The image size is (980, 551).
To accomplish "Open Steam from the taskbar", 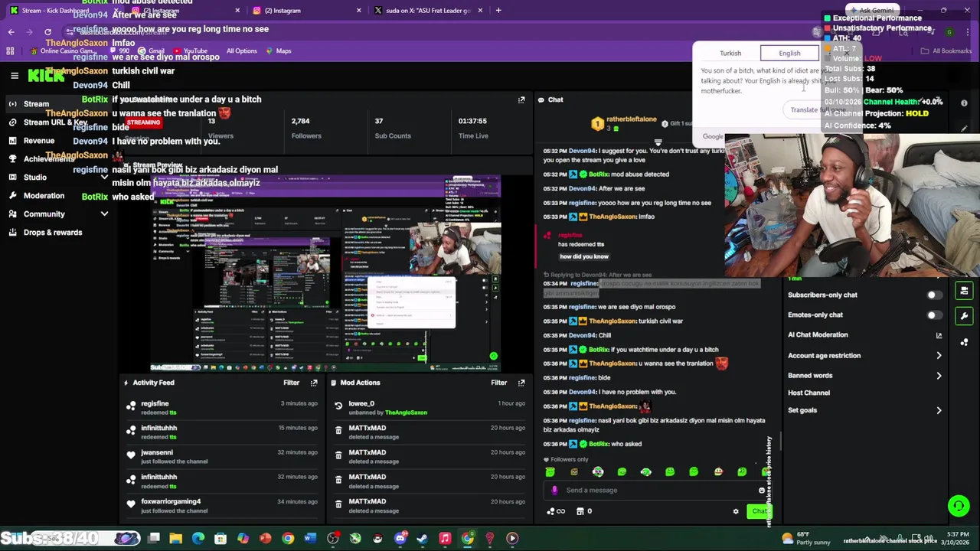I will pyautogui.click(x=422, y=539).
